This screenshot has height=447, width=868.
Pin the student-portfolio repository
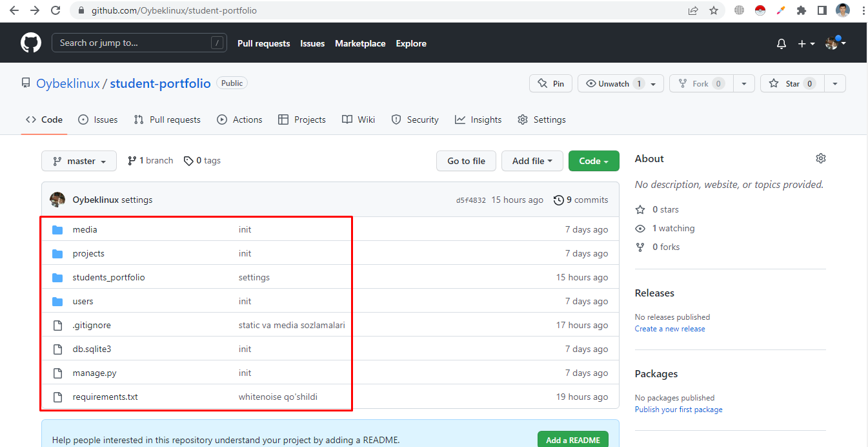(550, 83)
